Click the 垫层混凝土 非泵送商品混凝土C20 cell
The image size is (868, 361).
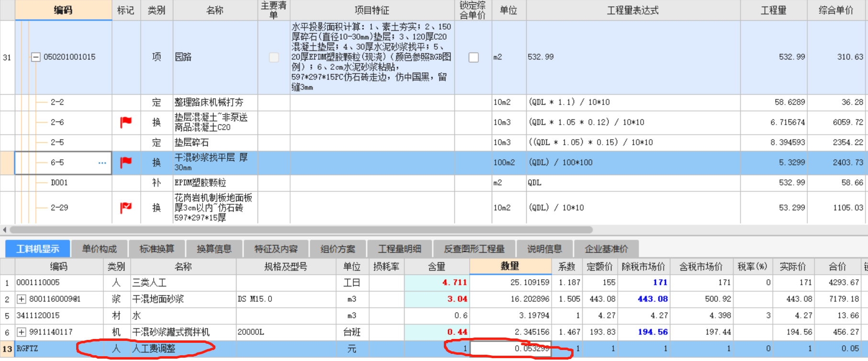(x=215, y=123)
